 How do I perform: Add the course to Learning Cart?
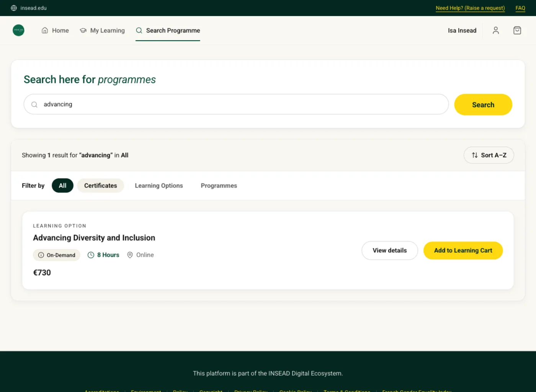point(463,250)
